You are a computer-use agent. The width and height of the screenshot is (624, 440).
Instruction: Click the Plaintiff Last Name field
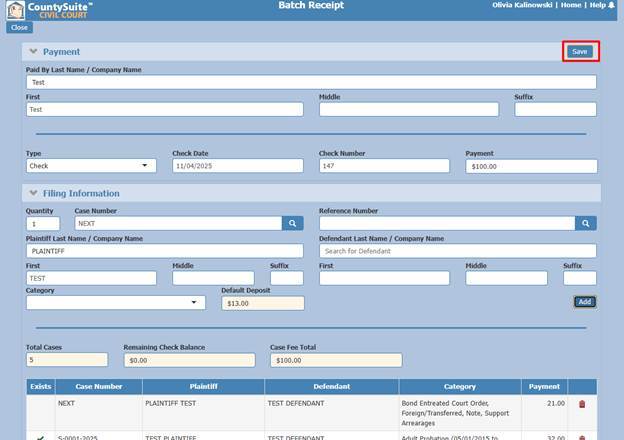point(165,251)
